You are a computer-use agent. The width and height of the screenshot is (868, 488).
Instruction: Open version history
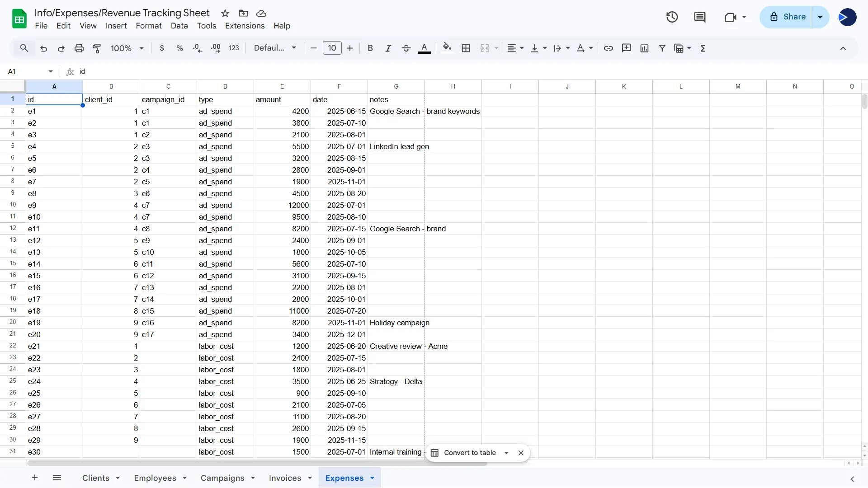(x=672, y=17)
